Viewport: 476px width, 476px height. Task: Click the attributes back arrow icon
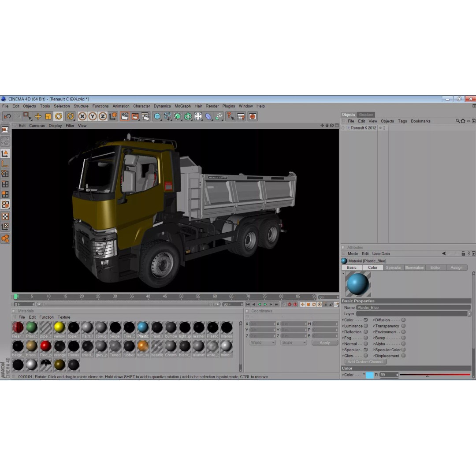[x=443, y=253]
